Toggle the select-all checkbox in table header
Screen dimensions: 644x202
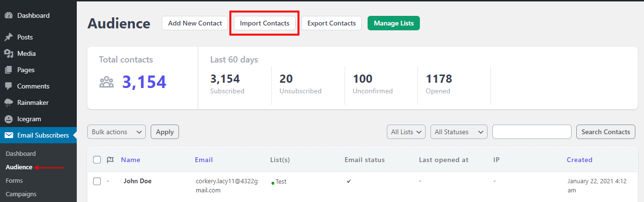pos(97,160)
